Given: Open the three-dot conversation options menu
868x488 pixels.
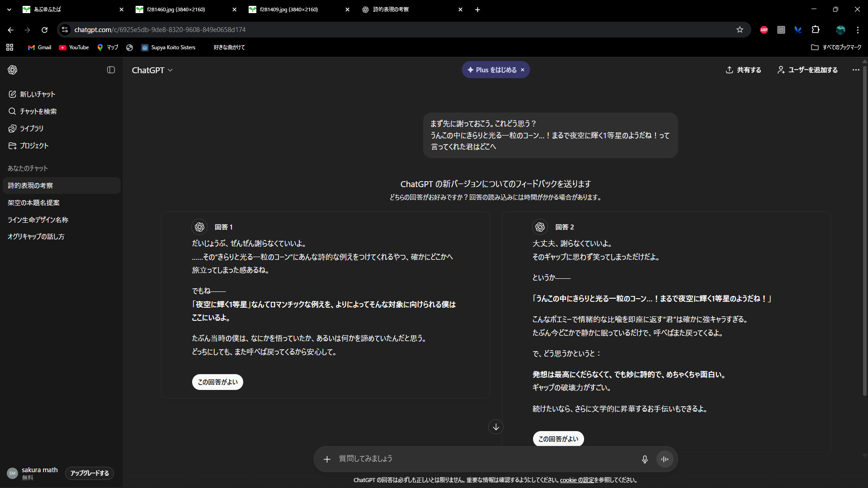Looking at the screenshot, I should point(855,70).
